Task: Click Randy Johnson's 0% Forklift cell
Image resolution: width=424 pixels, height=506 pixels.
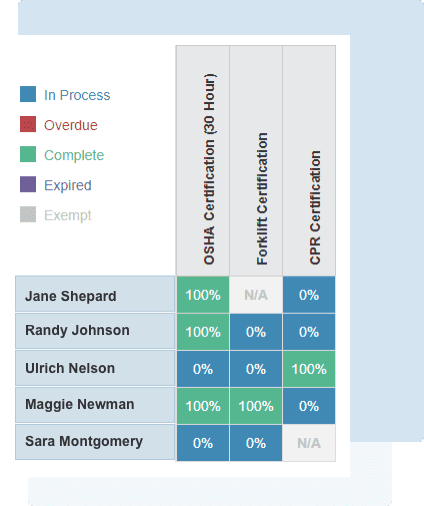Action: click(x=256, y=332)
